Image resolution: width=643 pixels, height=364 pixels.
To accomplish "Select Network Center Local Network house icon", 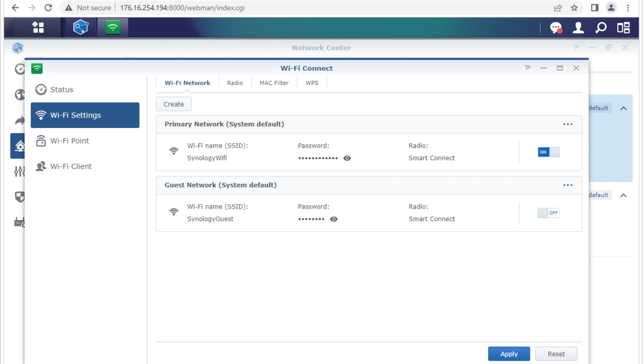I will pos(19,145).
